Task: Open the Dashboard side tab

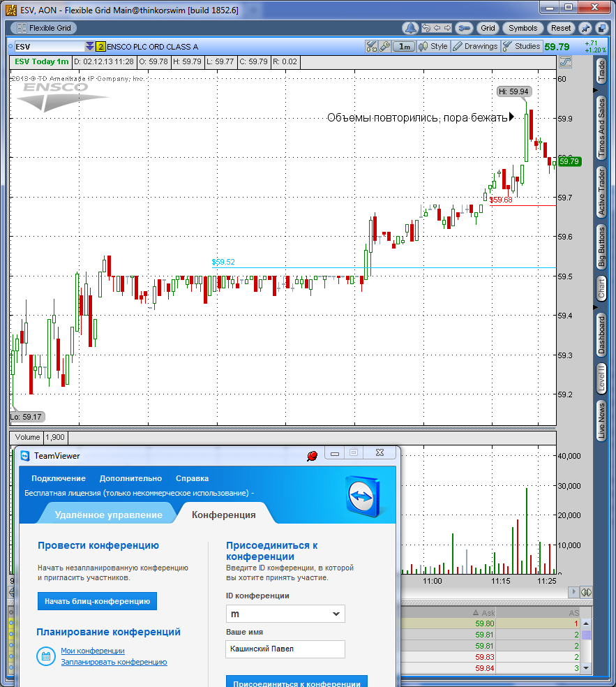Action: point(601,334)
